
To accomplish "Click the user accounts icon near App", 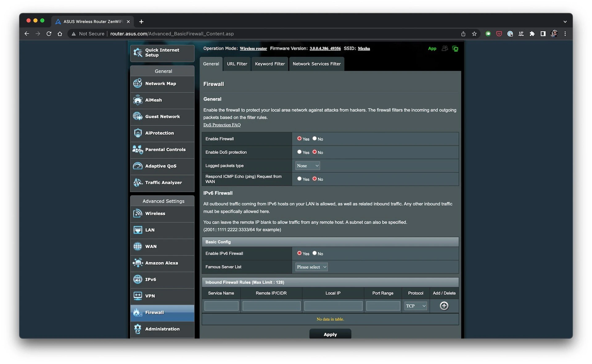I will [445, 48].
